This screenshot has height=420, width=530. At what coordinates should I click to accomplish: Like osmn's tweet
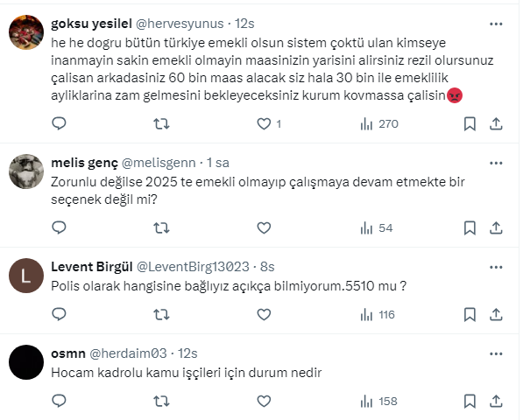[263, 402]
